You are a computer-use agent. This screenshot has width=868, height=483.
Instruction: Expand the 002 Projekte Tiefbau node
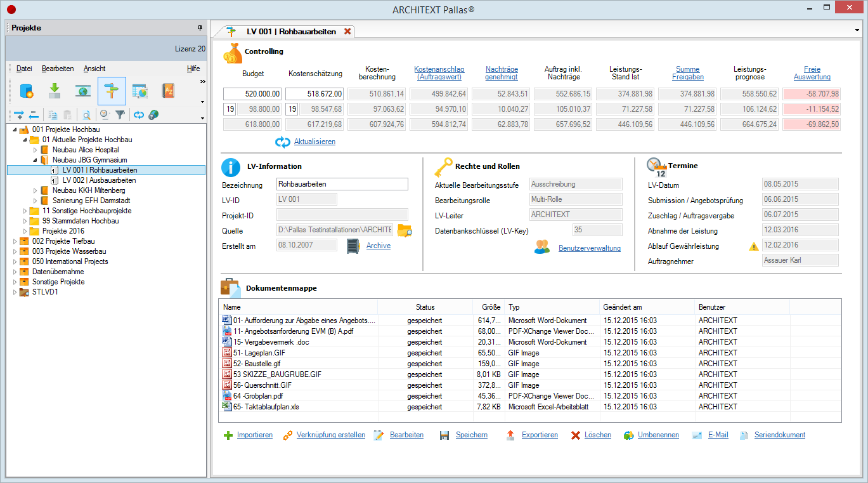click(x=15, y=241)
